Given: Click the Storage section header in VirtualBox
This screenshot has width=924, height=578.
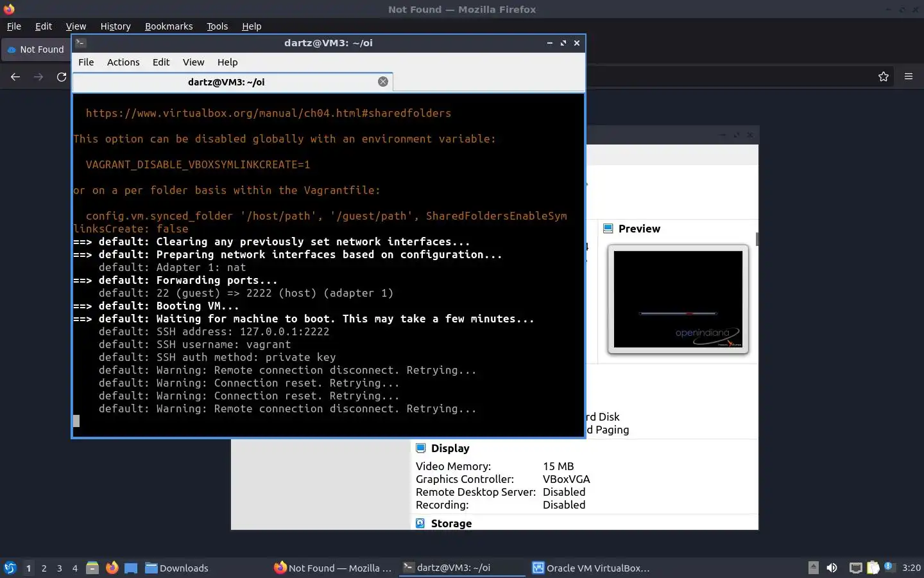Looking at the screenshot, I should coord(451,523).
